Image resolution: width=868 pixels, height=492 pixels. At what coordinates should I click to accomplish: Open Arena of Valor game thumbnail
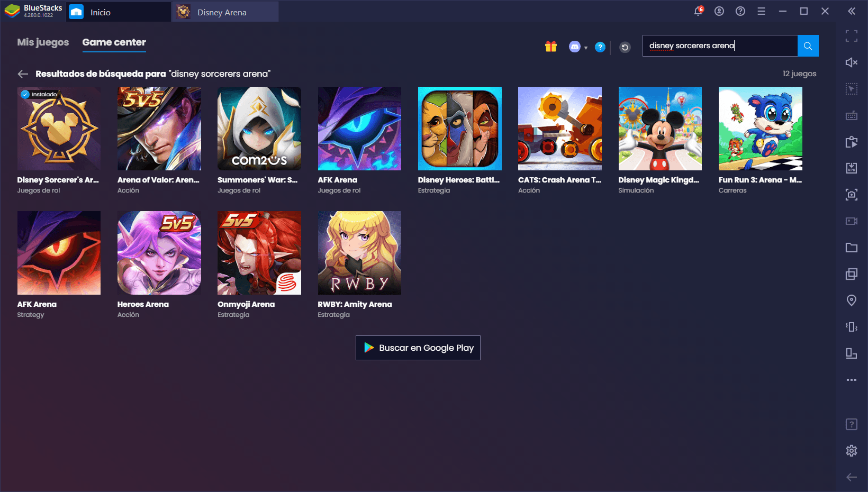(x=159, y=129)
